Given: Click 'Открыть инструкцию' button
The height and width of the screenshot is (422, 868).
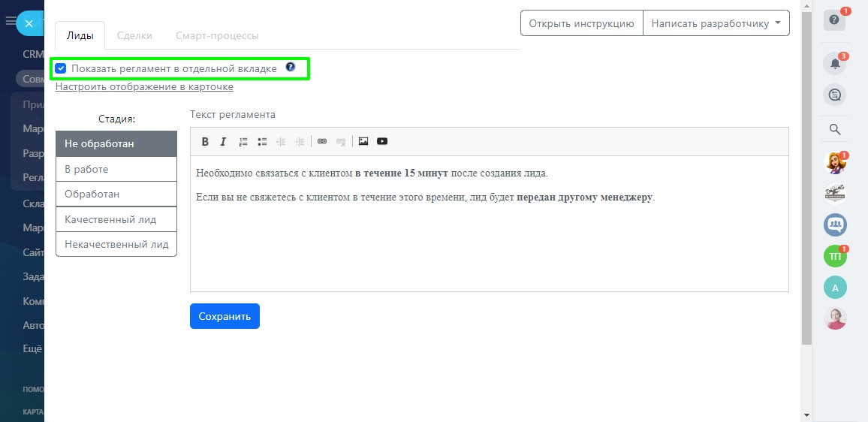Looking at the screenshot, I should pyautogui.click(x=581, y=23).
